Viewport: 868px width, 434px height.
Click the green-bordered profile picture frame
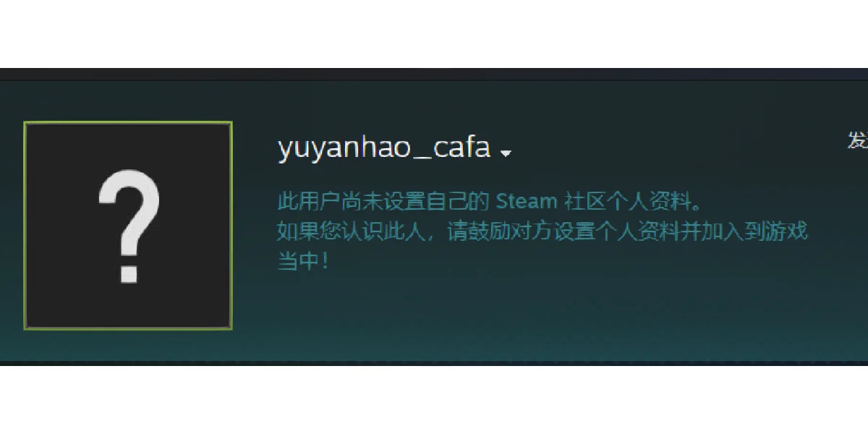128,226
